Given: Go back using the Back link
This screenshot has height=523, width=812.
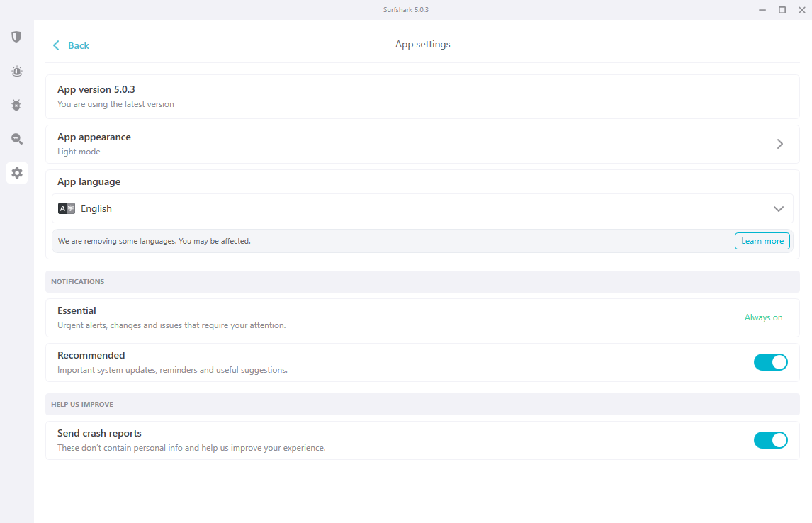Looking at the screenshot, I should point(78,45).
